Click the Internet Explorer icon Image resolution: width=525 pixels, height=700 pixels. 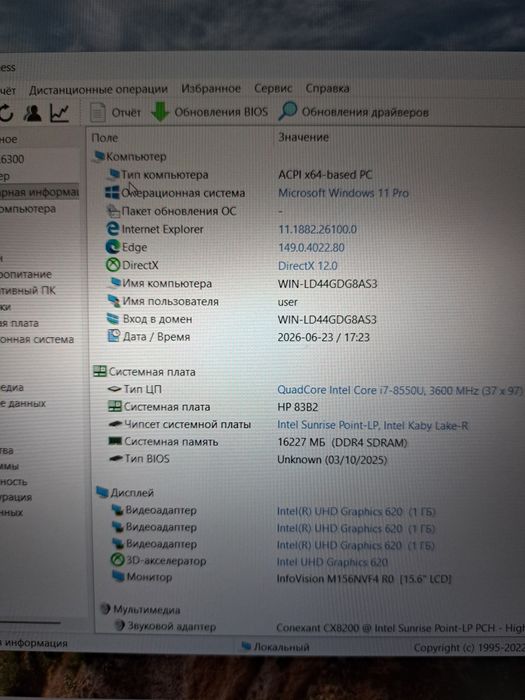coord(112,229)
